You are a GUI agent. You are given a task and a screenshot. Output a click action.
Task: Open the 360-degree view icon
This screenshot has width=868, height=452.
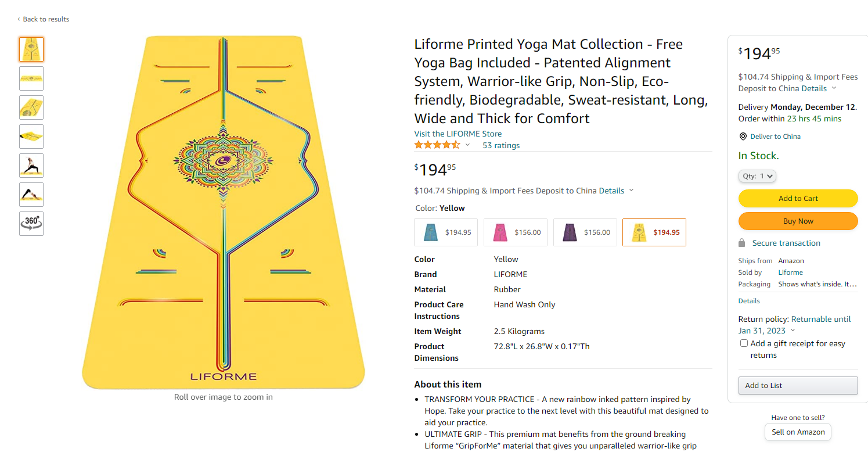31,223
